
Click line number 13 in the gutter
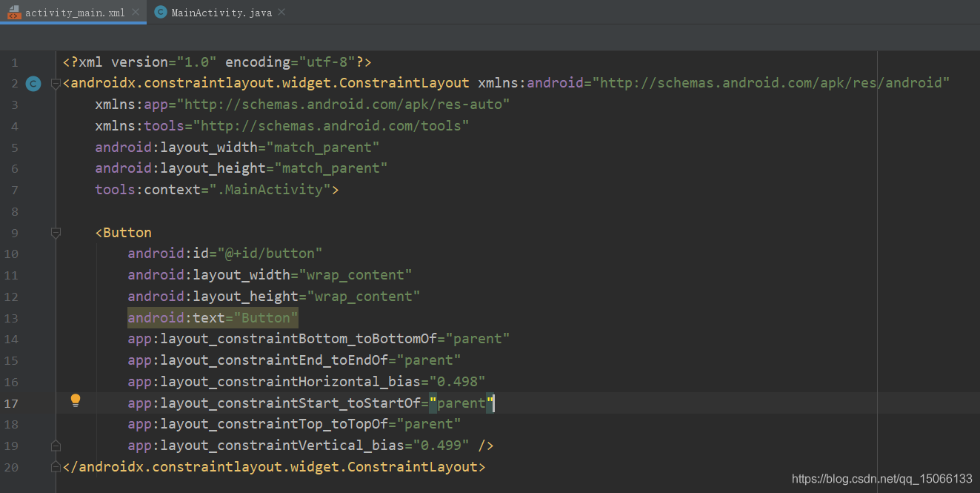(x=11, y=318)
